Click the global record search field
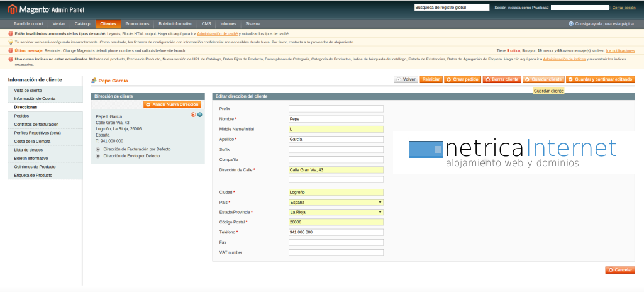 452,8
